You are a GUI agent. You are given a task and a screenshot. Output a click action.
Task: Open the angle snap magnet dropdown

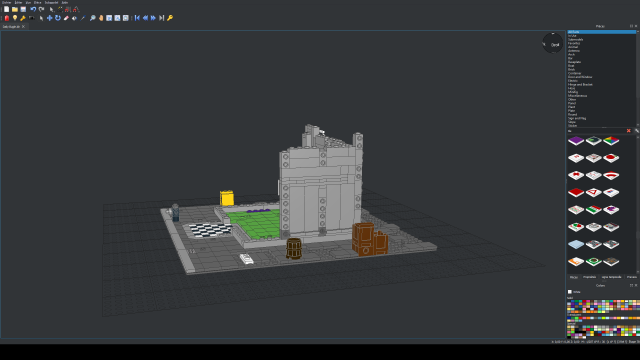pos(76,9)
